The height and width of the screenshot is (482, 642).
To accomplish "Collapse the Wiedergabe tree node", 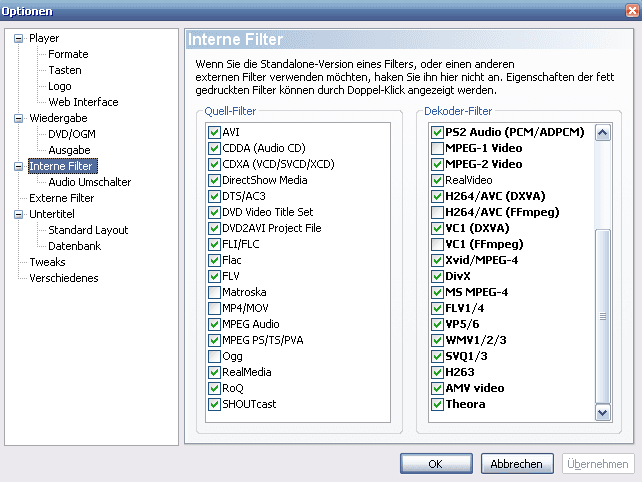I will [18, 118].
